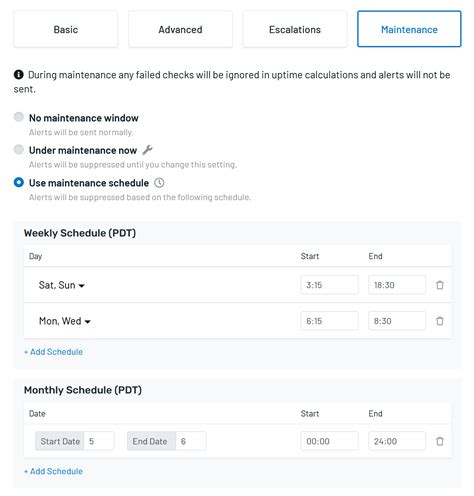474x496 pixels.
Task: Select Under maintenance now option
Action: 19,149
